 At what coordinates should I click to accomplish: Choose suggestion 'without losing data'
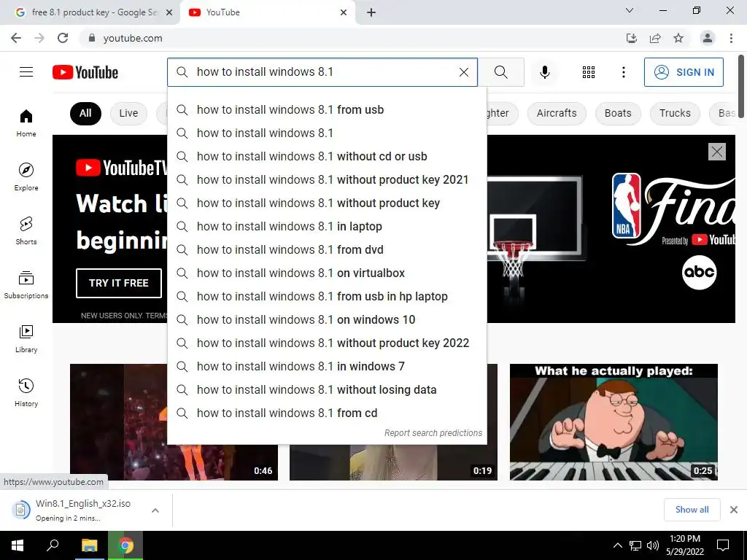pyautogui.click(x=328, y=389)
